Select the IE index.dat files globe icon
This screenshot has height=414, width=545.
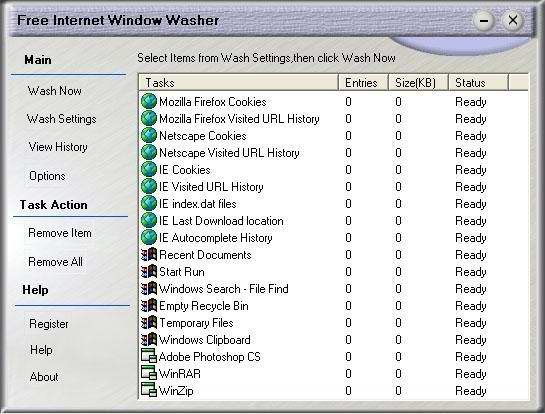click(x=149, y=203)
